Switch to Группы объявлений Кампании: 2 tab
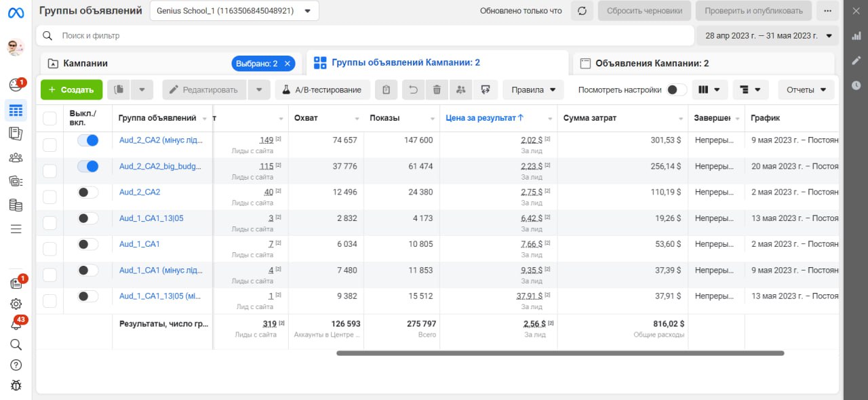868x400 pixels. pos(437,62)
